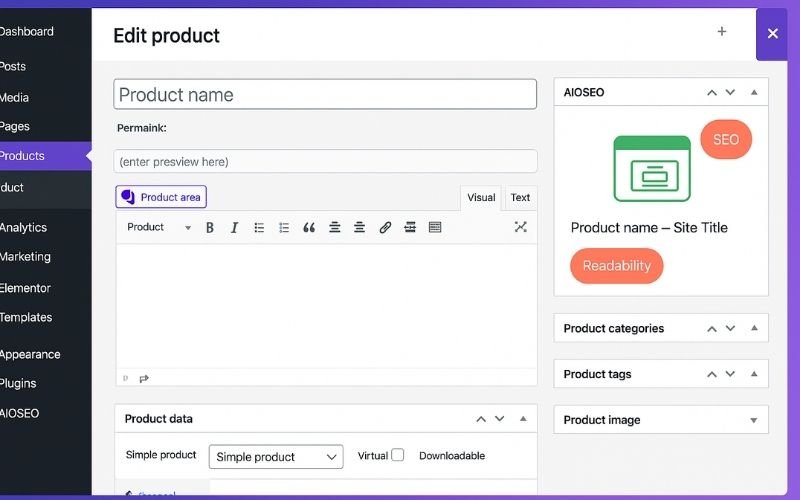This screenshot has height=500, width=800.
Task: Open Appearance in the sidebar
Action: (x=30, y=355)
